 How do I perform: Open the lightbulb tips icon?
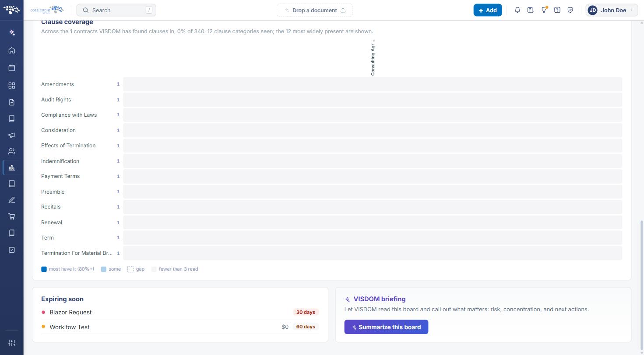click(x=544, y=10)
